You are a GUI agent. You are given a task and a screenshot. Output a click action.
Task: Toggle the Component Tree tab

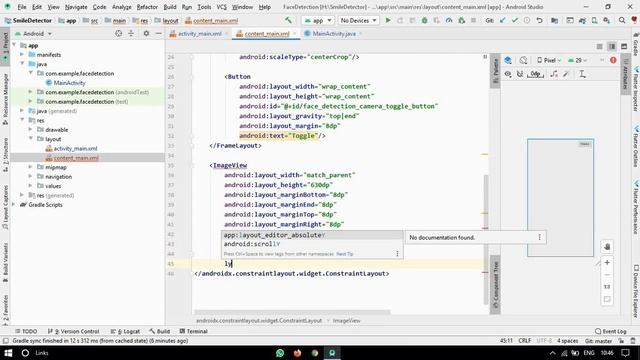495,285
